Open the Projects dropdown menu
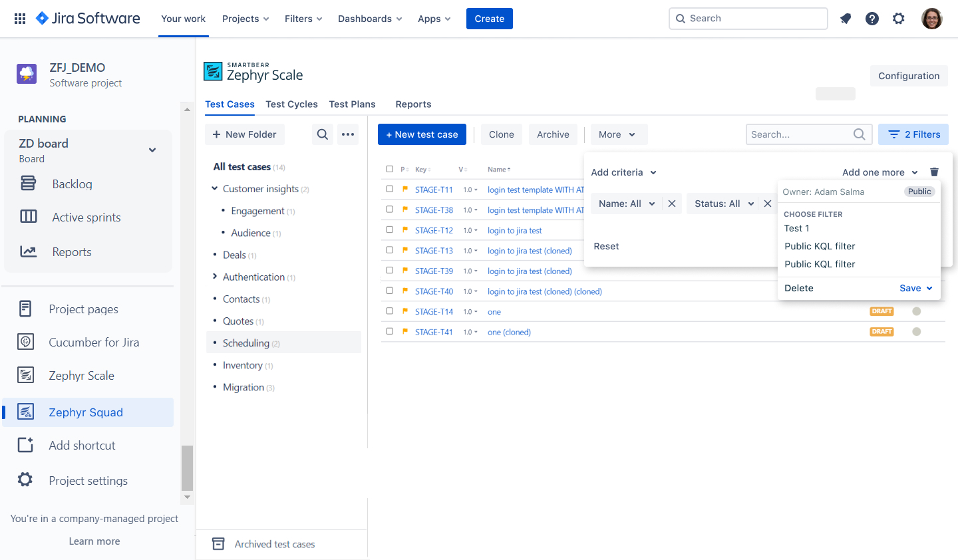This screenshot has height=560, width=958. [245, 19]
